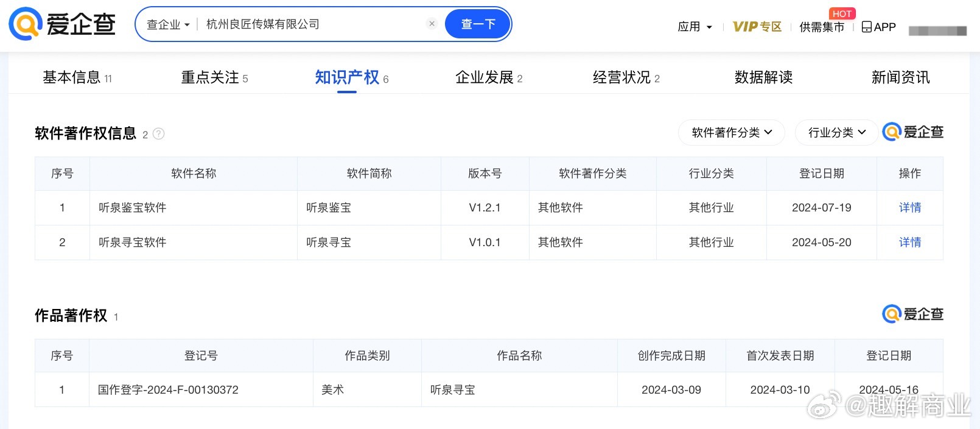
Task: Click software name 听泉鉴宝软件
Action: point(133,208)
